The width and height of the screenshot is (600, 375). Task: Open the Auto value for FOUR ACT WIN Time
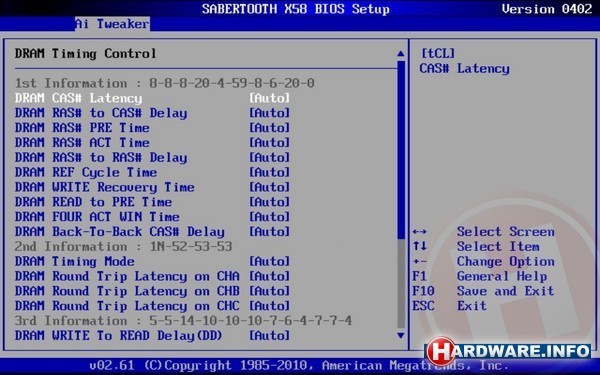(269, 217)
